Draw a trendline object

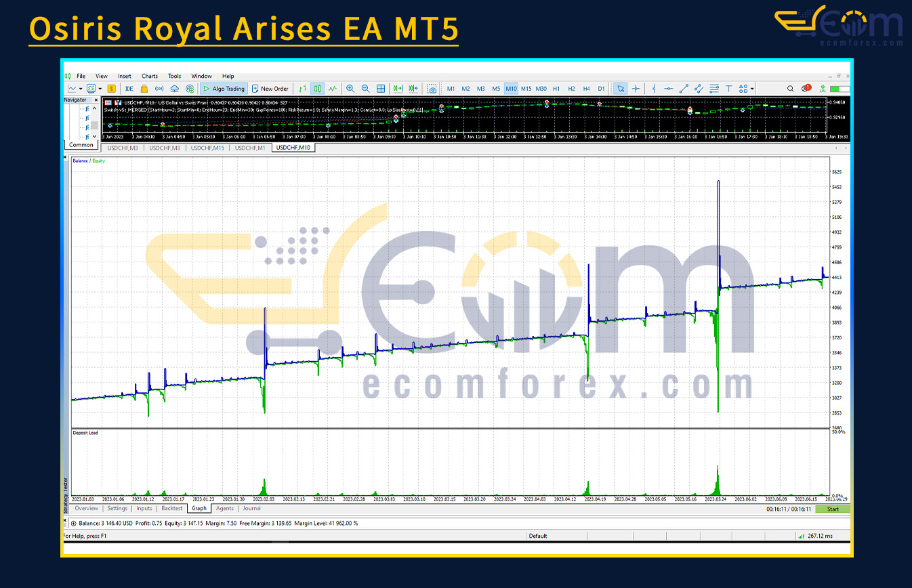pyautogui.click(x=684, y=89)
